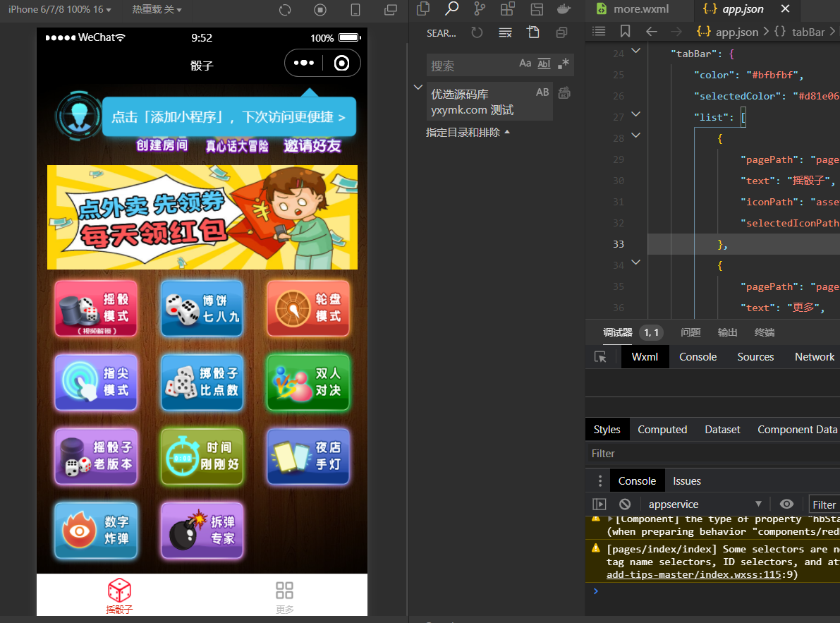
Task: Open new search editor icon
Action: (x=534, y=32)
